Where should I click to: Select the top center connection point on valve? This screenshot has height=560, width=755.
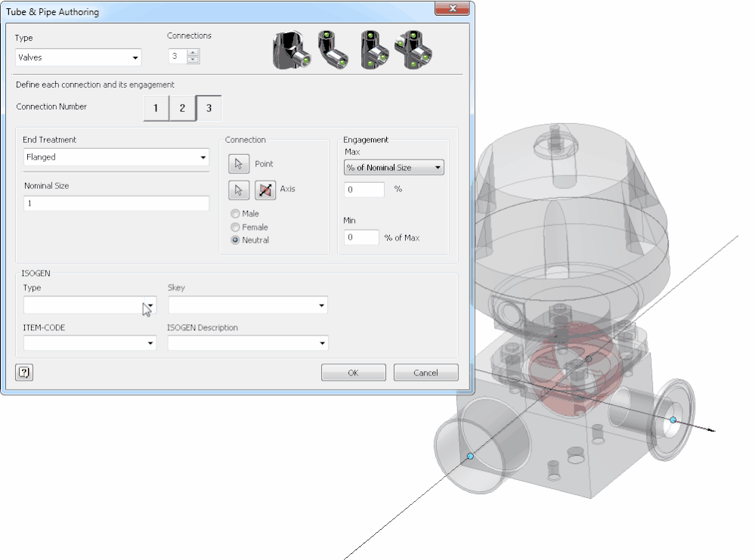[x=589, y=359]
